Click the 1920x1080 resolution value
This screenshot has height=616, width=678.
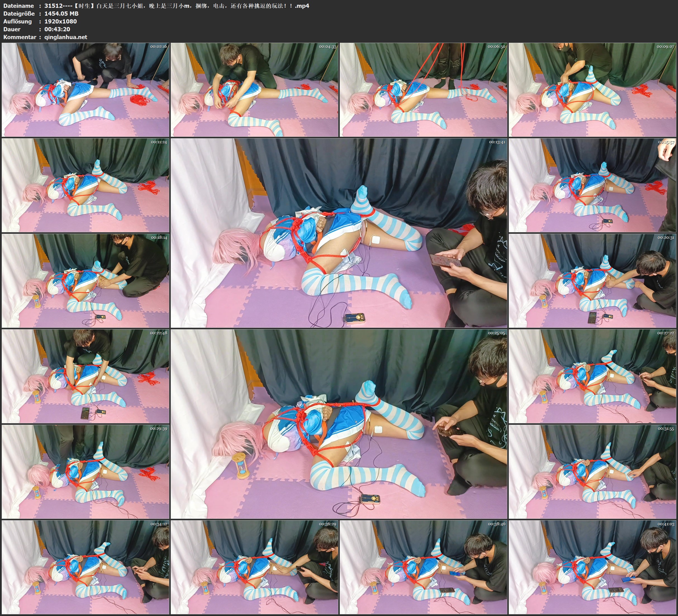coord(61,21)
